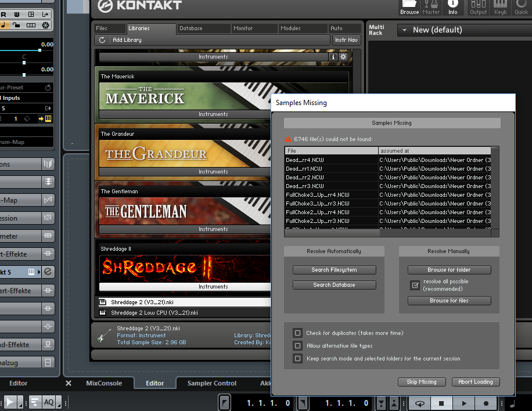The width and height of the screenshot is (532, 411).
Task: Open the Multi Rack New (default) dropdown
Action: 404,30
